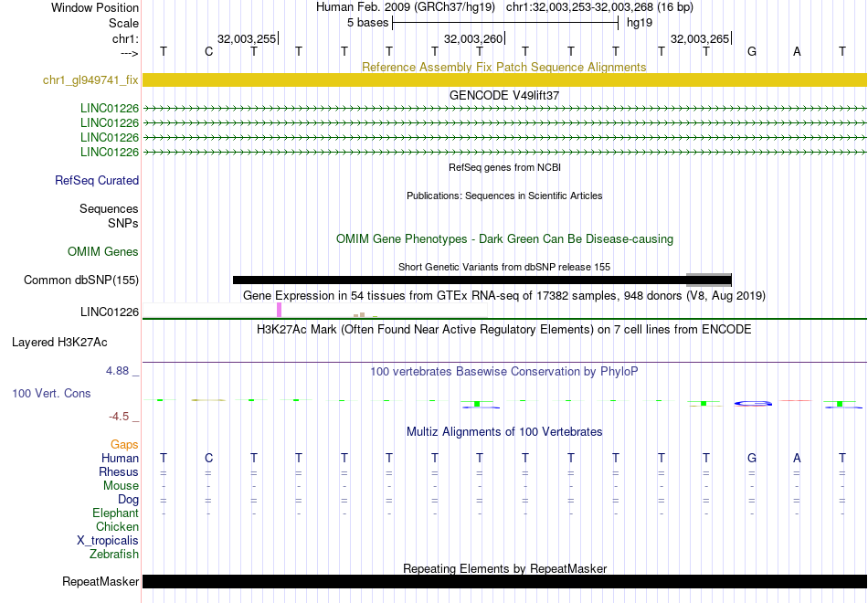Select the Layered H3K27Ac label

click(x=59, y=343)
